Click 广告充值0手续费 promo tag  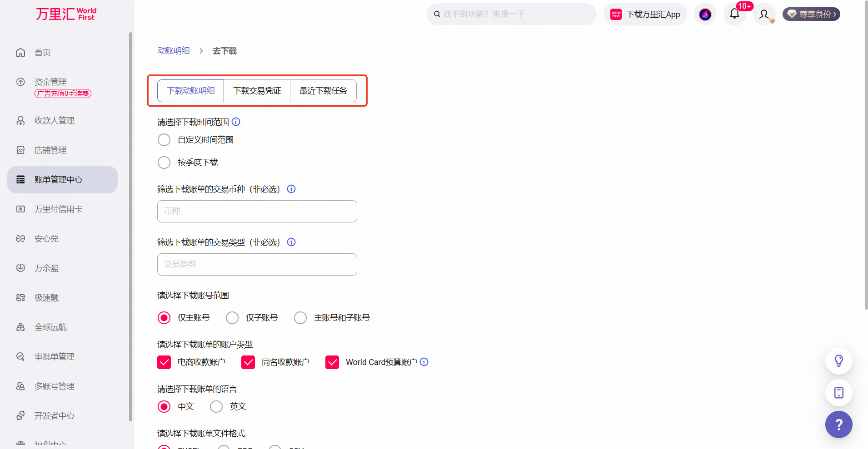63,94
